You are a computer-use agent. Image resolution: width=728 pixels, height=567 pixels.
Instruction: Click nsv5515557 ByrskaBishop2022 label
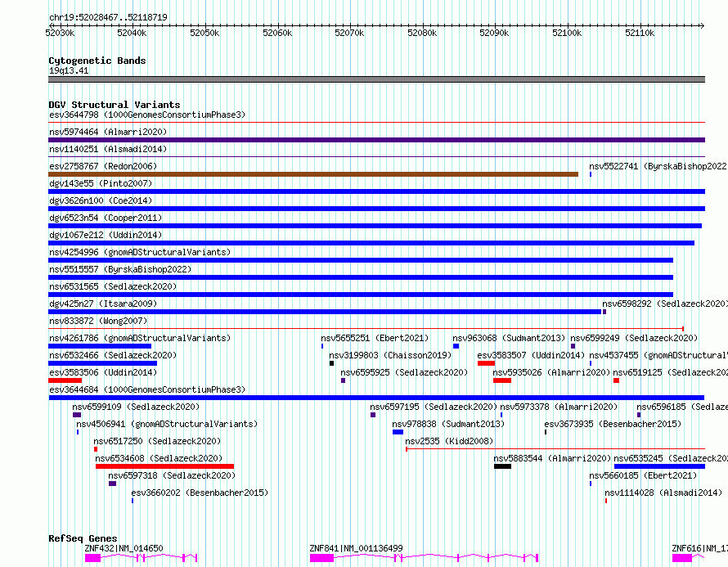(x=120, y=269)
